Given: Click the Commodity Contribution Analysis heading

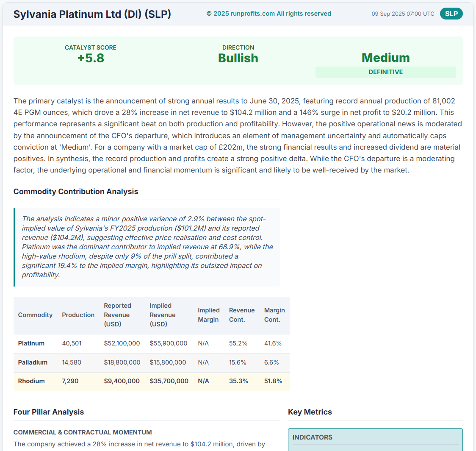Looking at the screenshot, I should [x=75, y=192].
